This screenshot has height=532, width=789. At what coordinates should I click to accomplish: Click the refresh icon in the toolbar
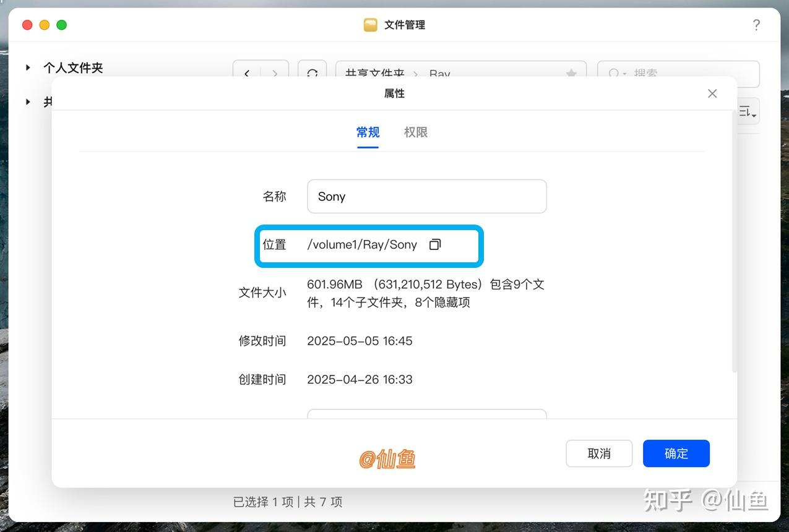point(312,73)
